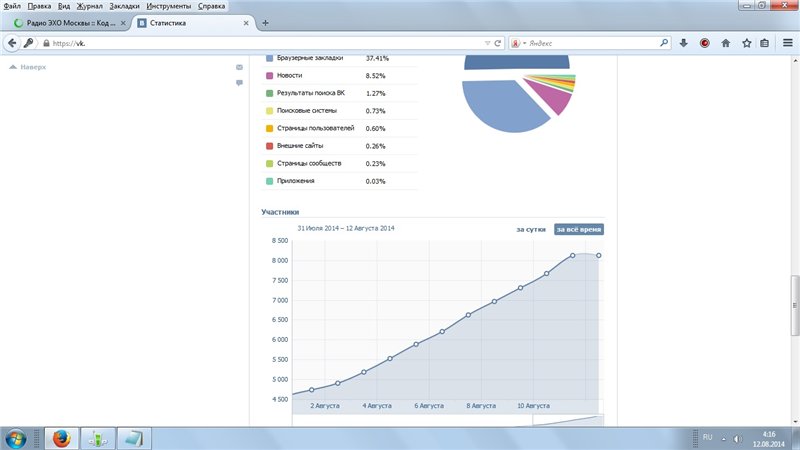Bookmark this page with the star icon
The image size is (800, 450).
(745, 43)
